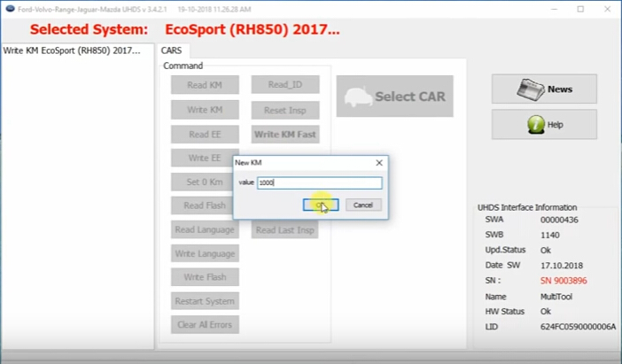Viewport: 622px width, 364px height.
Task: Click the SWA value 00000436
Action: 559,220
